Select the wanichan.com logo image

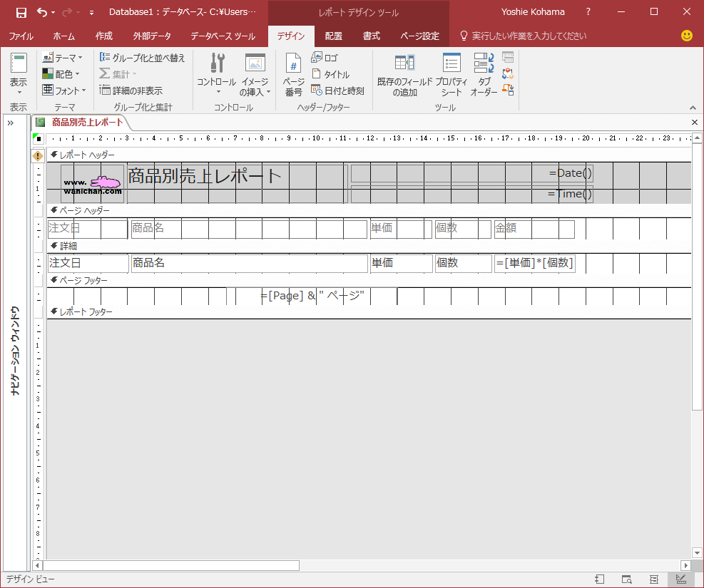(93, 184)
